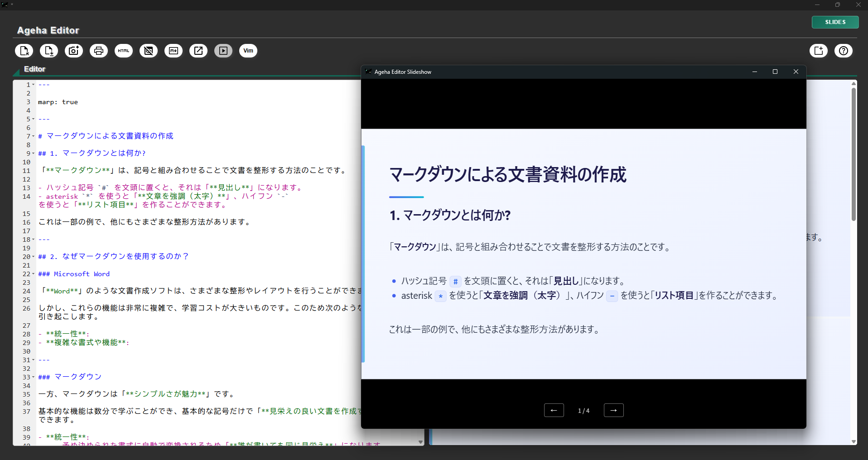
Task: Click editor line '### Microsoft Word'
Action: click(74, 274)
